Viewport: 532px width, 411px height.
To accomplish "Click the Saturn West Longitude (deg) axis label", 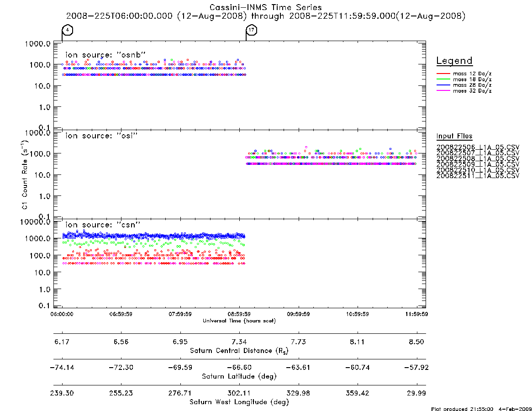I will [x=239, y=402].
